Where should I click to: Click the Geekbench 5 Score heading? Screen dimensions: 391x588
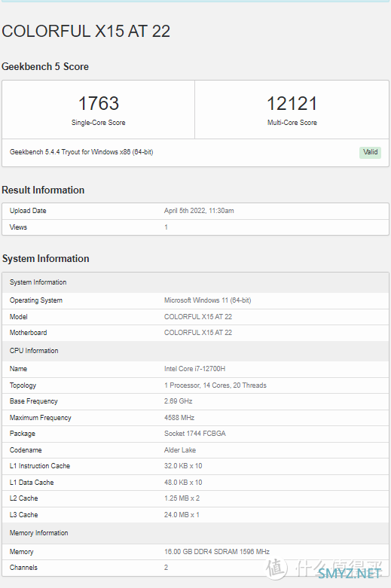pyautogui.click(x=45, y=66)
